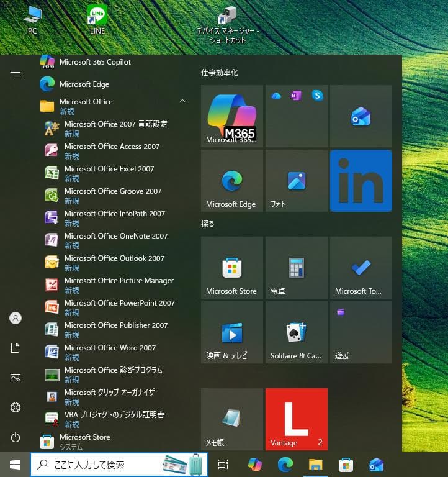Open Microsoft 365 Copilot from app list
Screen dimensions: 448x477
point(113,62)
